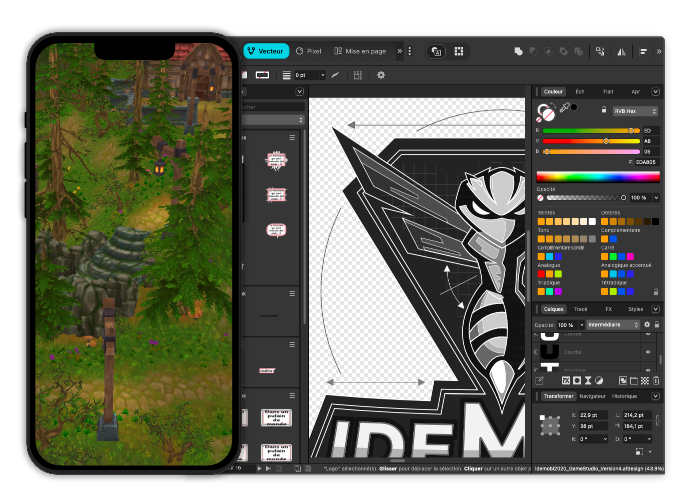The height and width of the screenshot is (493, 696).
Task: Switch to the Pixel persona
Action: pyautogui.click(x=308, y=51)
